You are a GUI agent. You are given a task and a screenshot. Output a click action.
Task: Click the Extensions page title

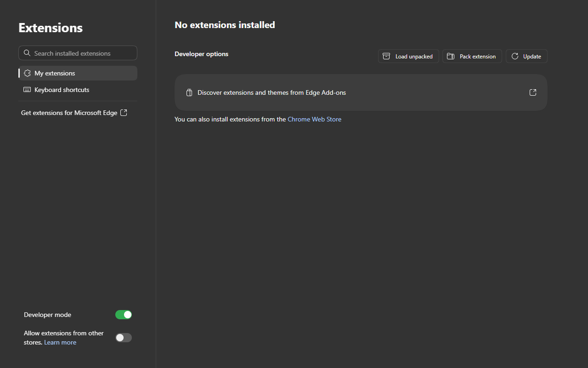pos(51,28)
